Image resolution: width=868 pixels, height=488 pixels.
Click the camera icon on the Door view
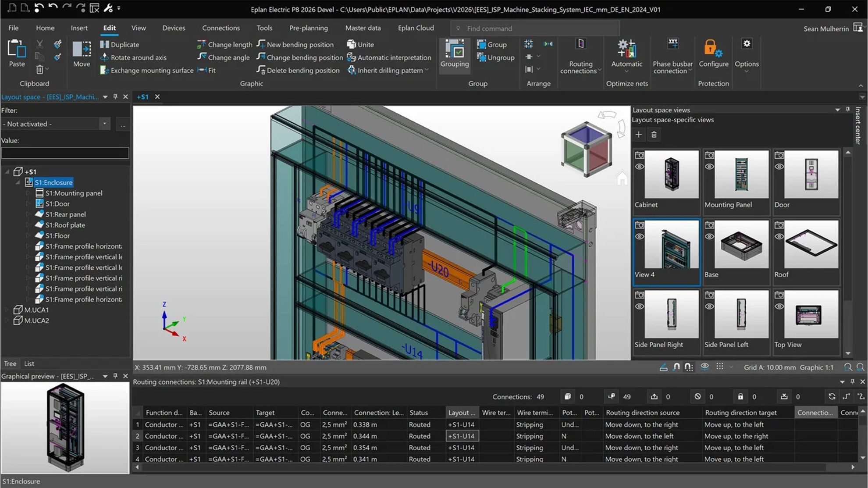pyautogui.click(x=779, y=155)
